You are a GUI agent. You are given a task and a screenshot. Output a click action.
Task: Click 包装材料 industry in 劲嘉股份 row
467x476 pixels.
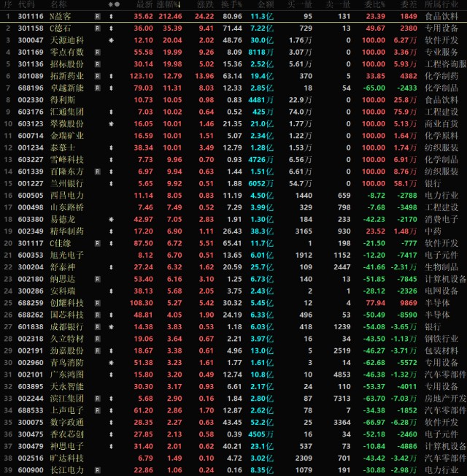click(441, 351)
